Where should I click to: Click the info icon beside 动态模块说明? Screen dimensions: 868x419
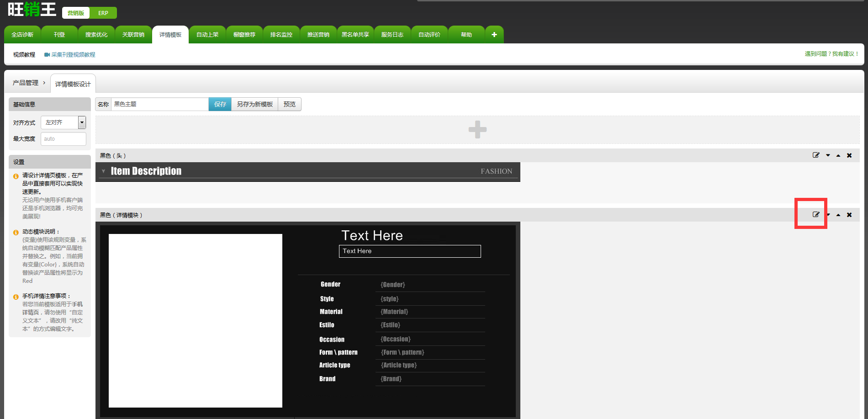coord(16,232)
